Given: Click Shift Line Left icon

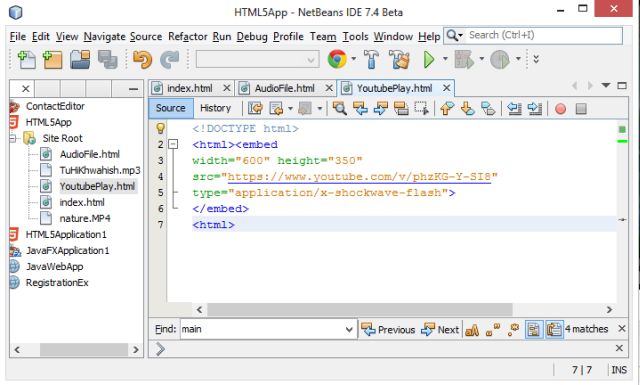Looking at the screenshot, I should [x=514, y=108].
